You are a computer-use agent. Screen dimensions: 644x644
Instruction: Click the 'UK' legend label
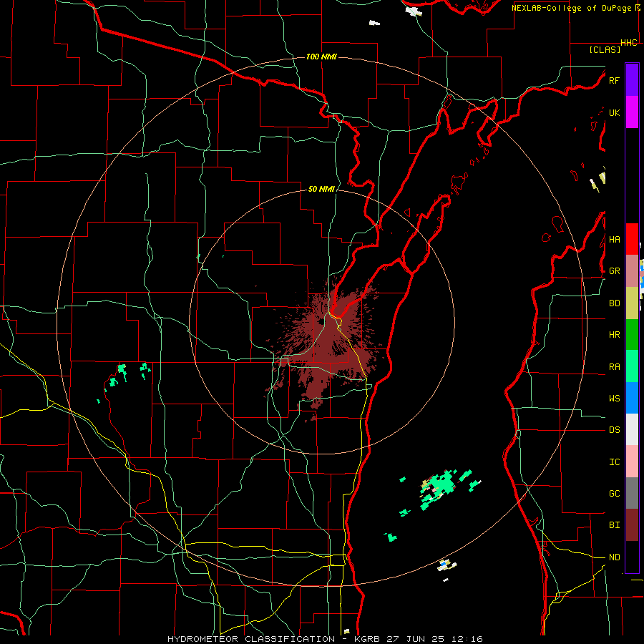pos(614,113)
